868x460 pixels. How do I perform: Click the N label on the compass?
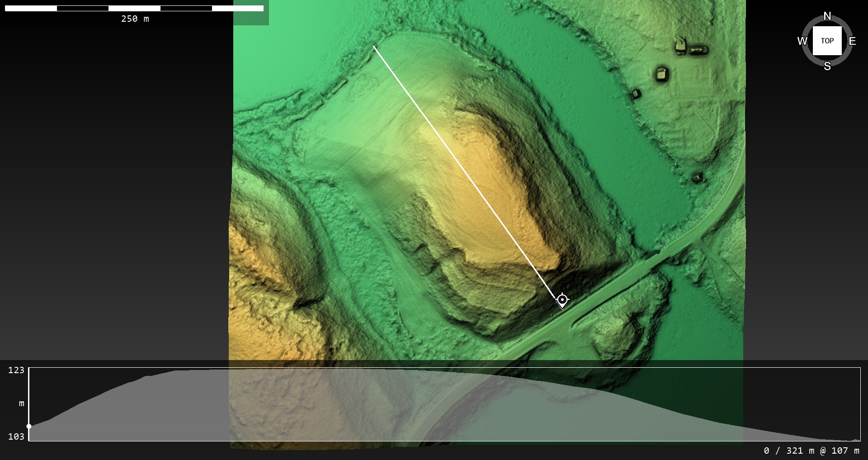[827, 16]
